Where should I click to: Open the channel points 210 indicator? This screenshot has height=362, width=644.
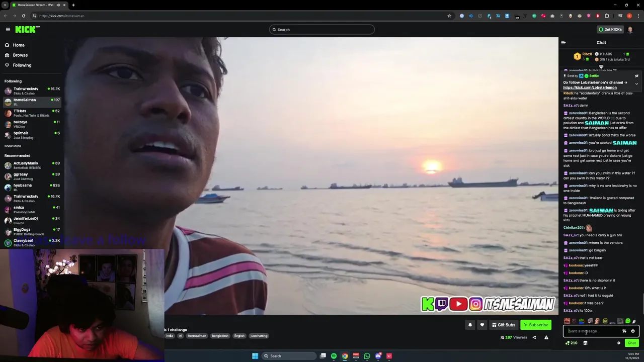click(572, 343)
